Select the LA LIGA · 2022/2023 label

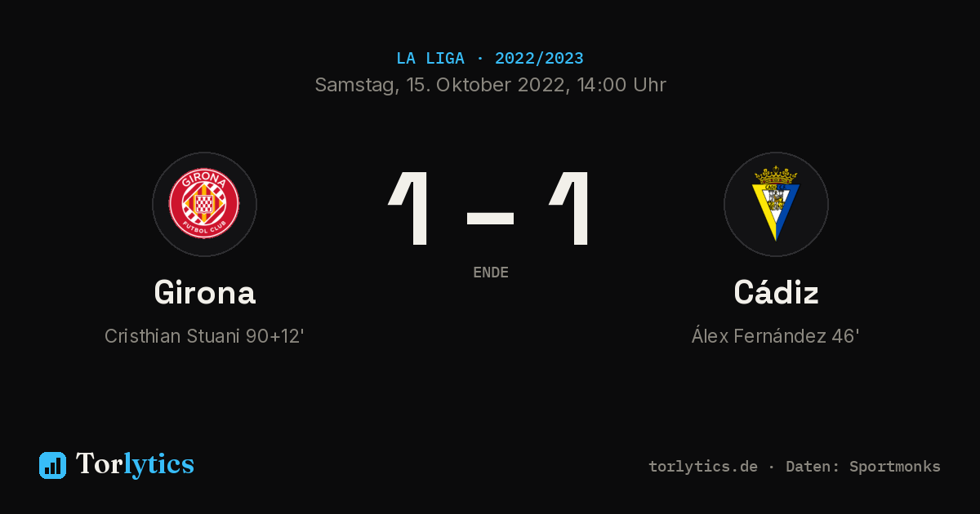(x=490, y=59)
